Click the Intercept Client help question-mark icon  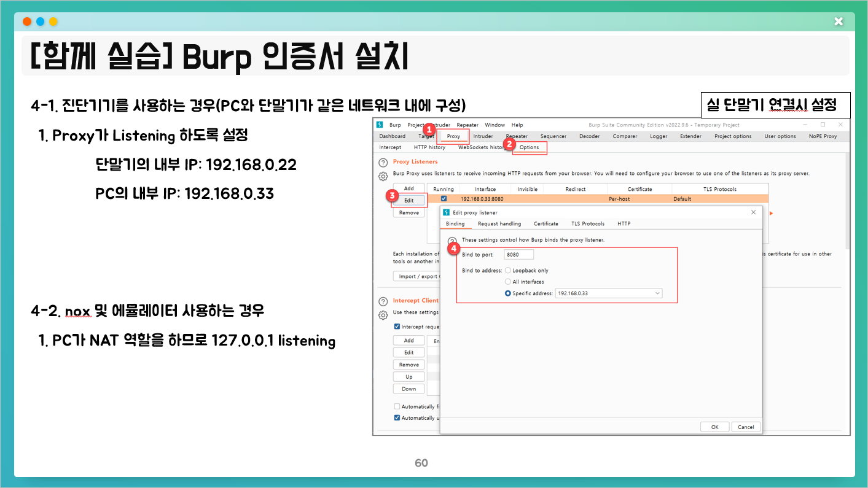382,301
